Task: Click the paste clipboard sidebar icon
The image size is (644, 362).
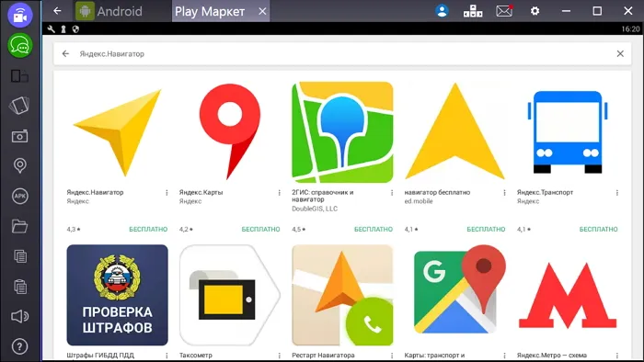Action: tap(19, 286)
